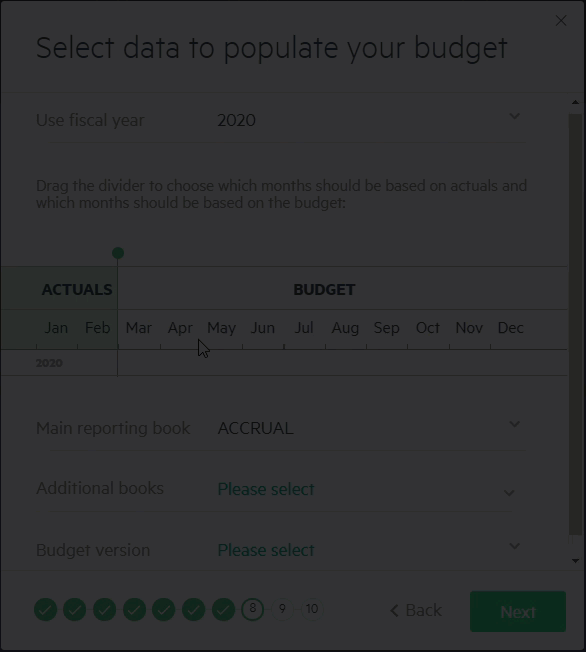Go to step 8 in the progress indicator
This screenshot has height=652, width=586.
(252, 609)
